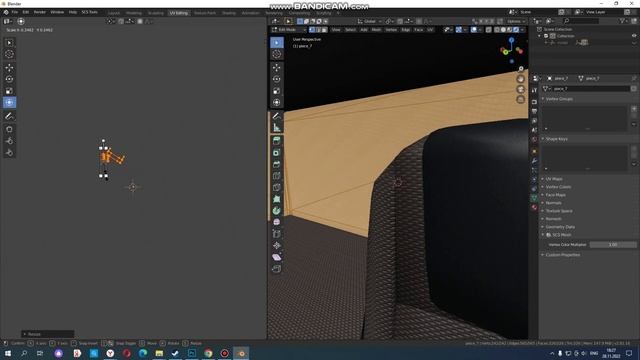Toggle viewport overlays
This screenshot has height=360, width=640.
tap(473, 30)
